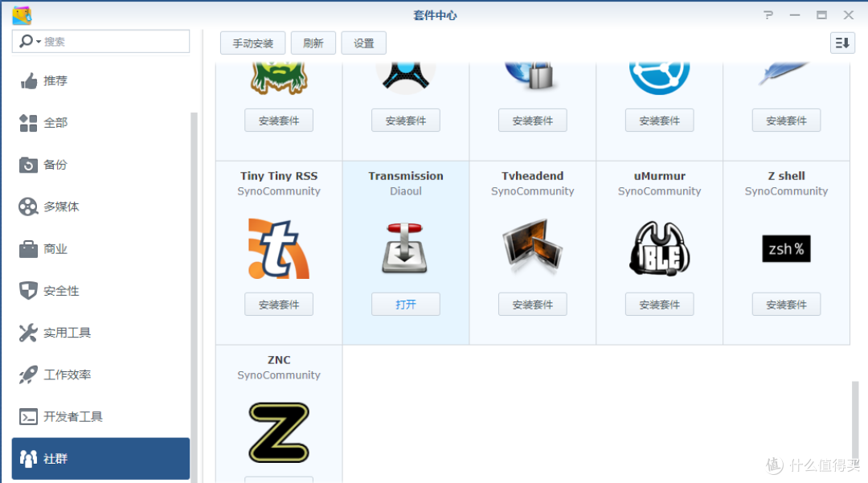Screen dimensions: 868x483
Task: Select the 开发者工具 category
Action: pos(100,416)
